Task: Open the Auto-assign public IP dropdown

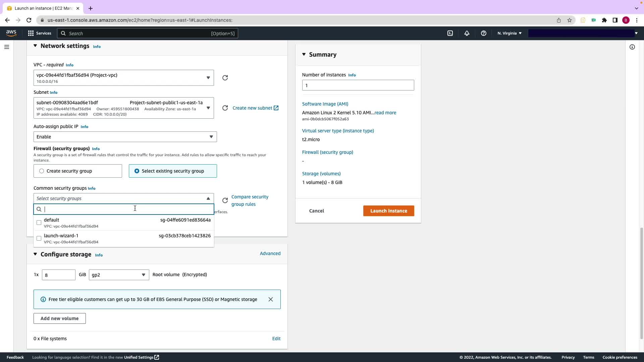Action: tap(125, 137)
